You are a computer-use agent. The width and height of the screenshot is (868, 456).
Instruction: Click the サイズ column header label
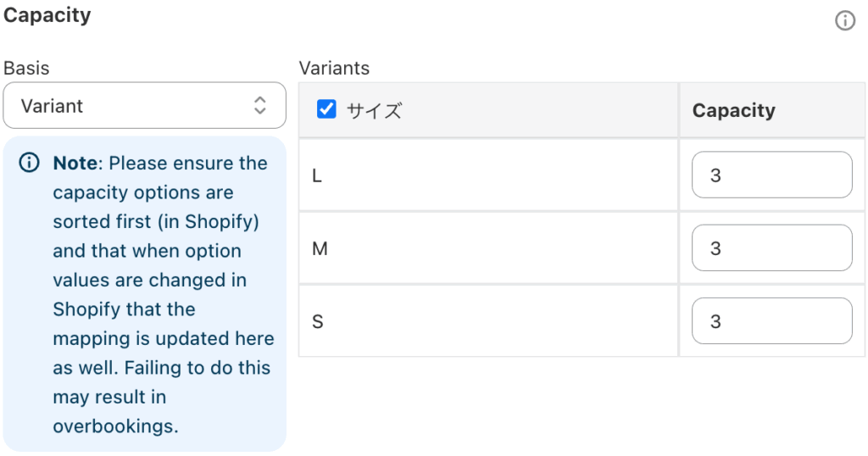(374, 110)
